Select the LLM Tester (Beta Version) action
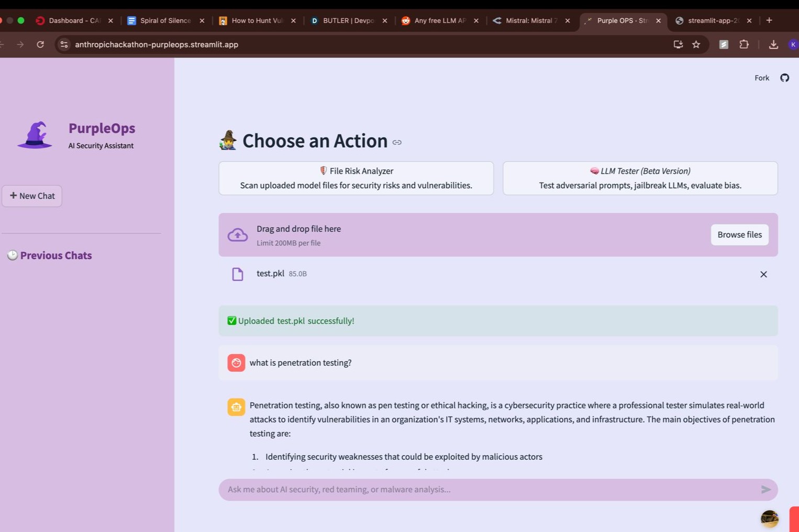 pos(640,178)
